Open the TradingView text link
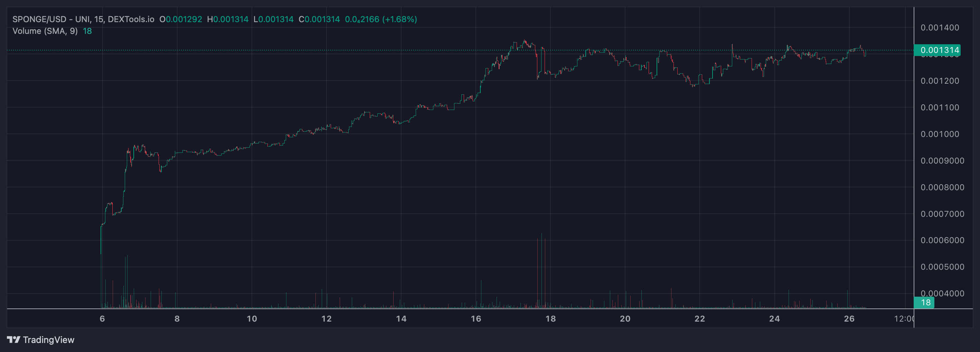This screenshot has height=352, width=980. pyautogui.click(x=48, y=340)
